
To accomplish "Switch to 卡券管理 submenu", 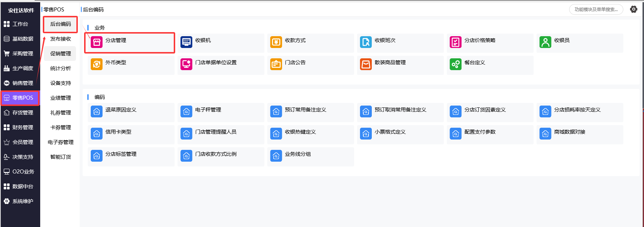I will tap(60, 127).
